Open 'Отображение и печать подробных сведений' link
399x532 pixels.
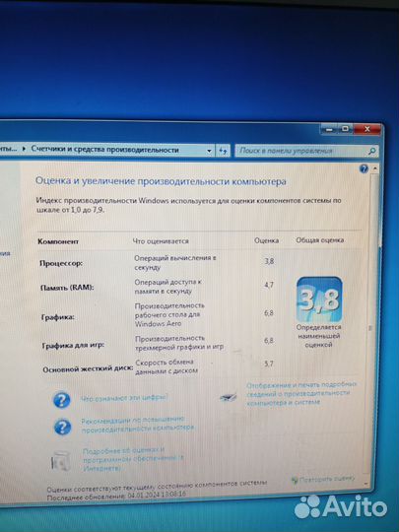point(301,393)
